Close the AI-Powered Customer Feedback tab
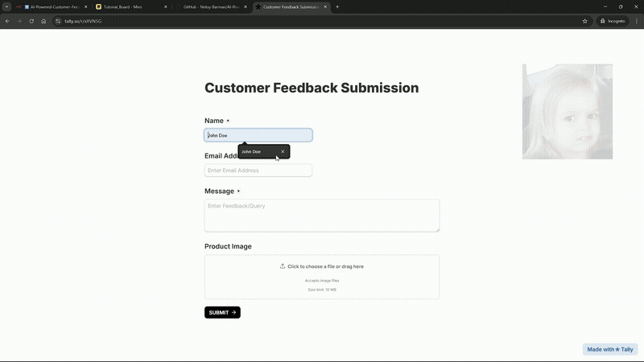Screen dimensions: 644x362 pos(86,6)
